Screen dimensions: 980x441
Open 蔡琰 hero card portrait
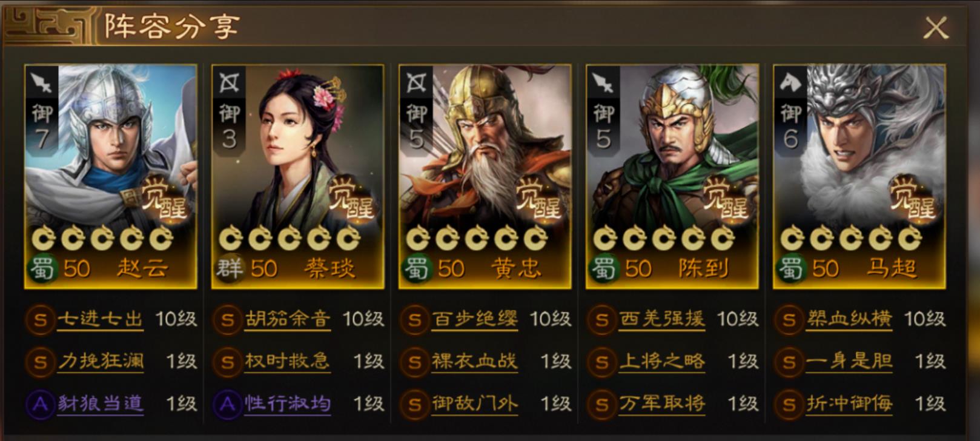(297, 176)
